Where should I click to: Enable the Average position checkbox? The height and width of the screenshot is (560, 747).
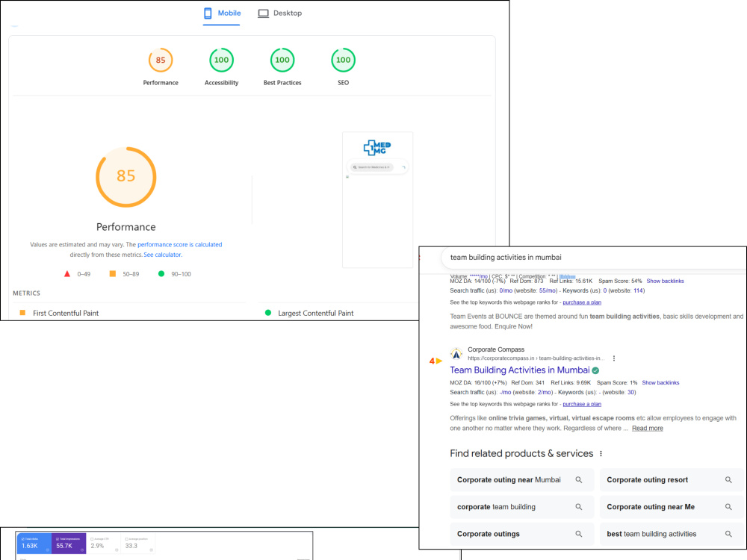(x=127, y=539)
